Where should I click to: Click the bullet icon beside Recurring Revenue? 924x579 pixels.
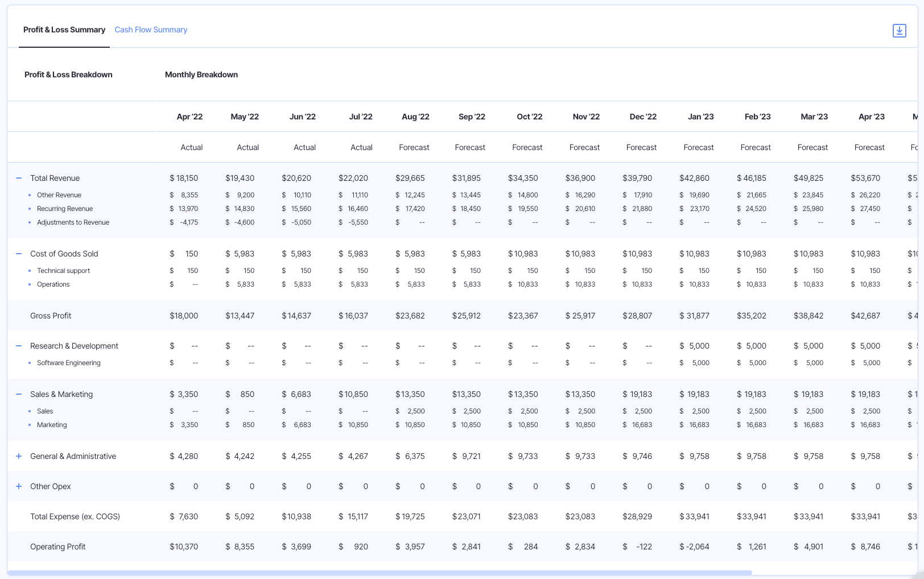click(30, 208)
